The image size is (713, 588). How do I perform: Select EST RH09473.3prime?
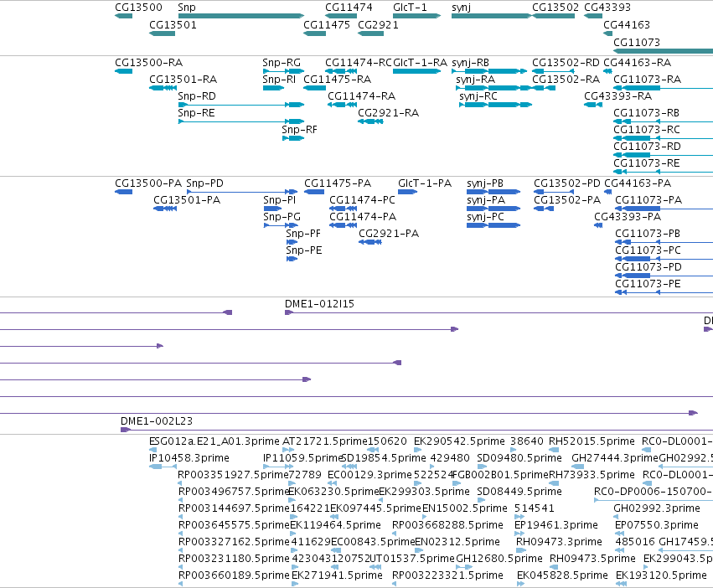[x=519, y=550]
